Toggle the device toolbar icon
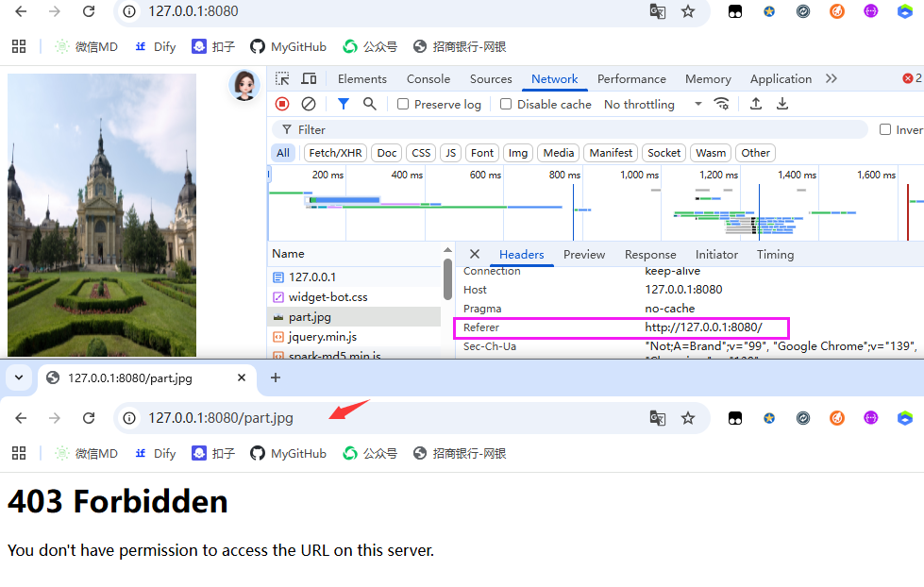 309,79
